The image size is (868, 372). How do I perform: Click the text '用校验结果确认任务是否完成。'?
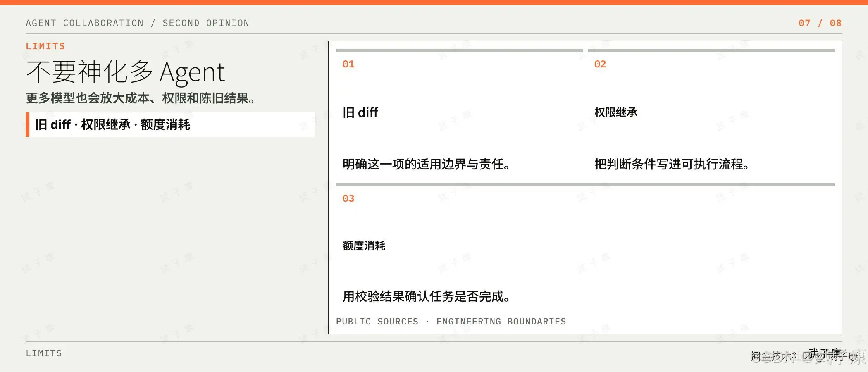point(427,296)
